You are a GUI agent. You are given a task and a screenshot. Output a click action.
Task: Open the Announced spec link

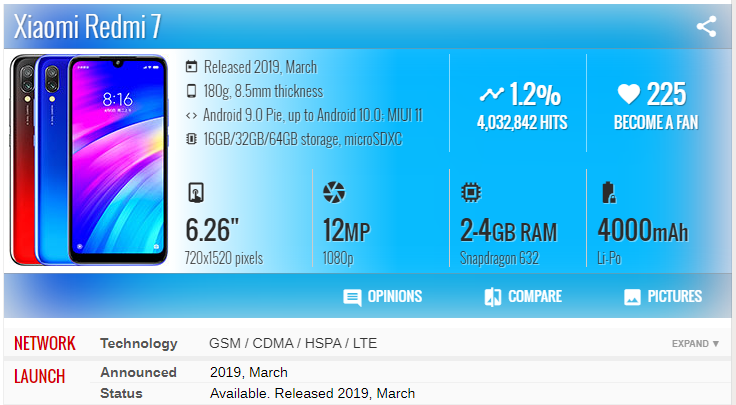(x=138, y=372)
